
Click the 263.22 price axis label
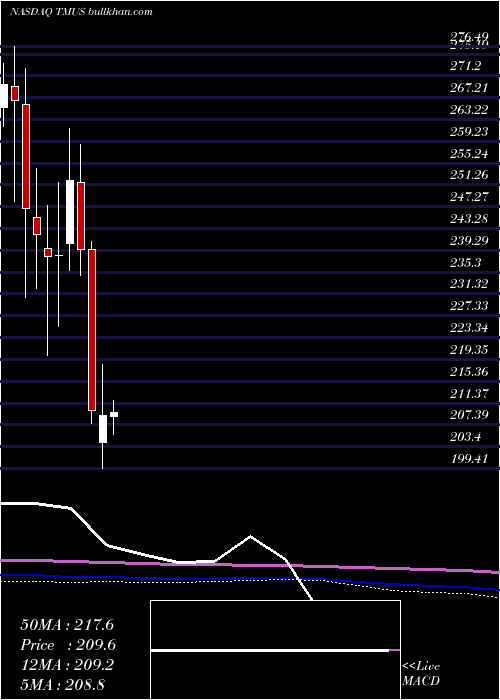[469, 110]
